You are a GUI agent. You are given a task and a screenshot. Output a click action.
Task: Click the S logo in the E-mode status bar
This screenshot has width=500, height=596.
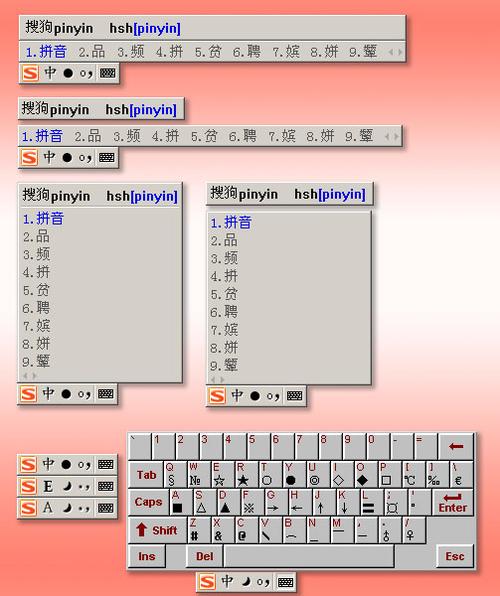pos(29,486)
